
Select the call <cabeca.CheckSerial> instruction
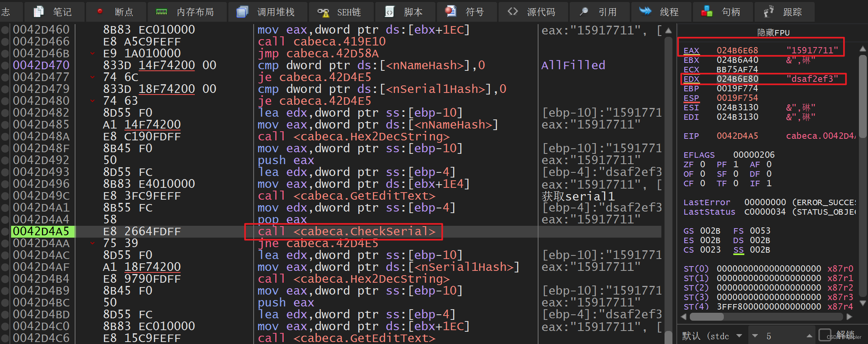(346, 231)
